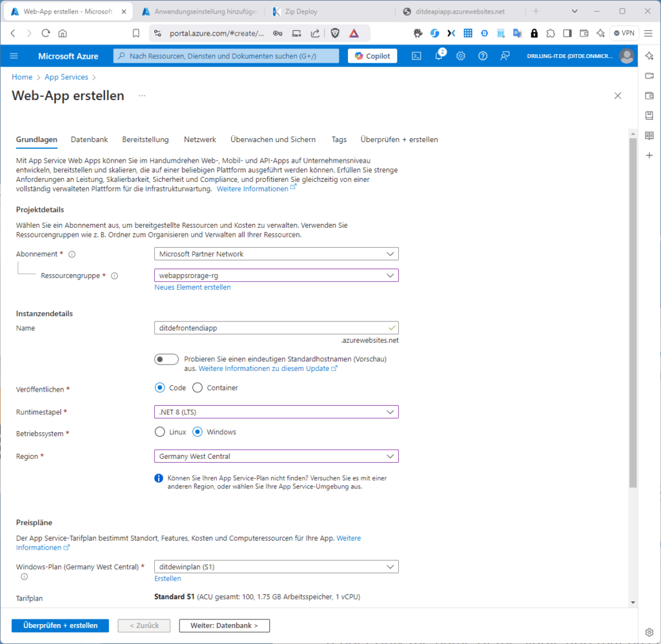Go to App Services breadcrumb
Viewport: 661px width, 644px height.
point(66,77)
